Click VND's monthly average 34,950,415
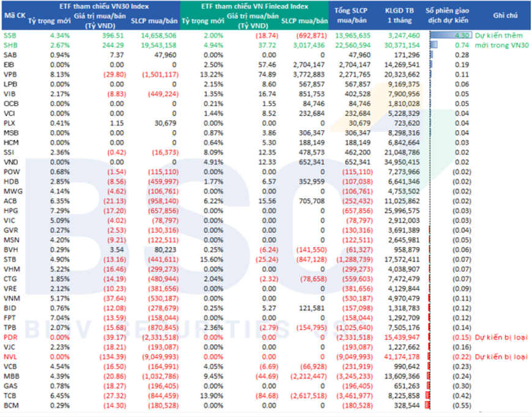This screenshot has height=417, width=532. coord(402,162)
